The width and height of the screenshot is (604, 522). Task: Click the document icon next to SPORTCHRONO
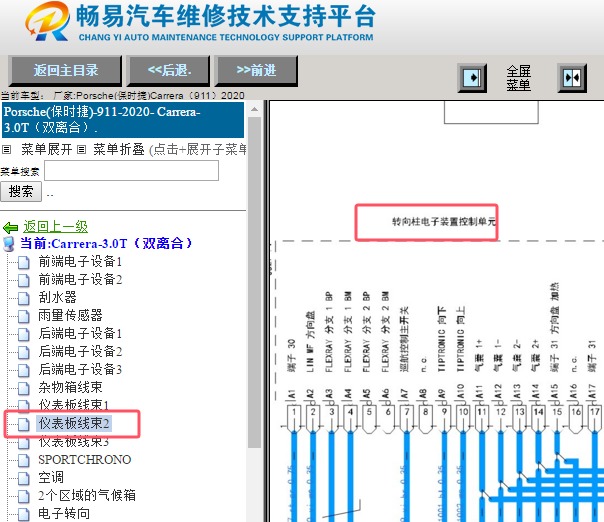coord(23,460)
